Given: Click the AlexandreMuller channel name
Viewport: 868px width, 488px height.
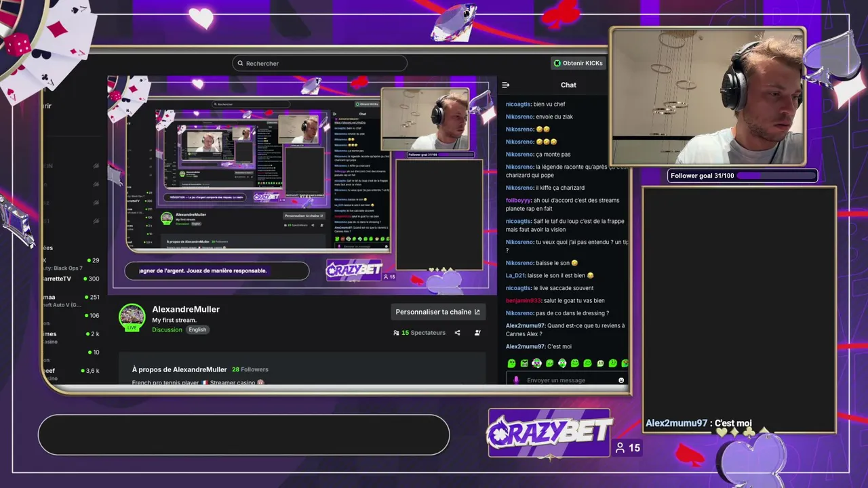Looking at the screenshot, I should (x=186, y=309).
